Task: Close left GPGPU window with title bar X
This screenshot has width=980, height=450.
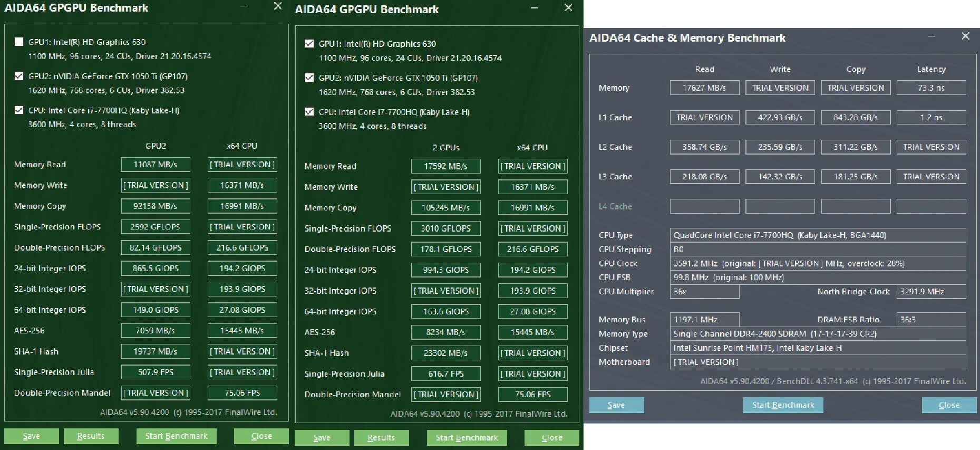Action: coord(278,6)
